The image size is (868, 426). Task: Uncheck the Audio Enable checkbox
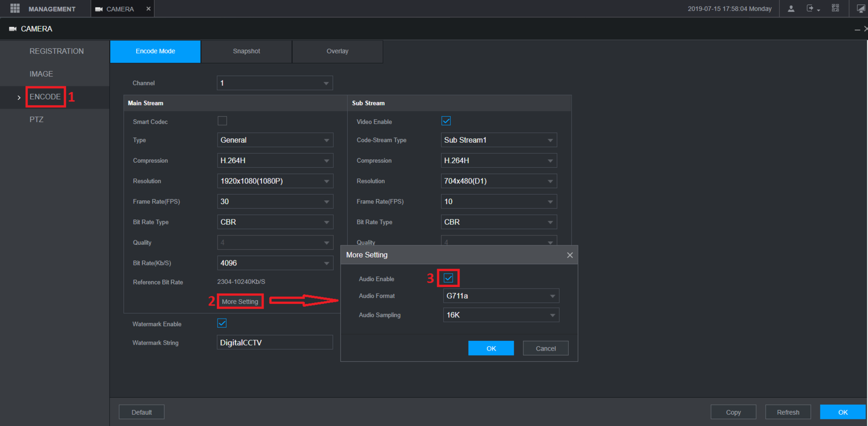448,278
